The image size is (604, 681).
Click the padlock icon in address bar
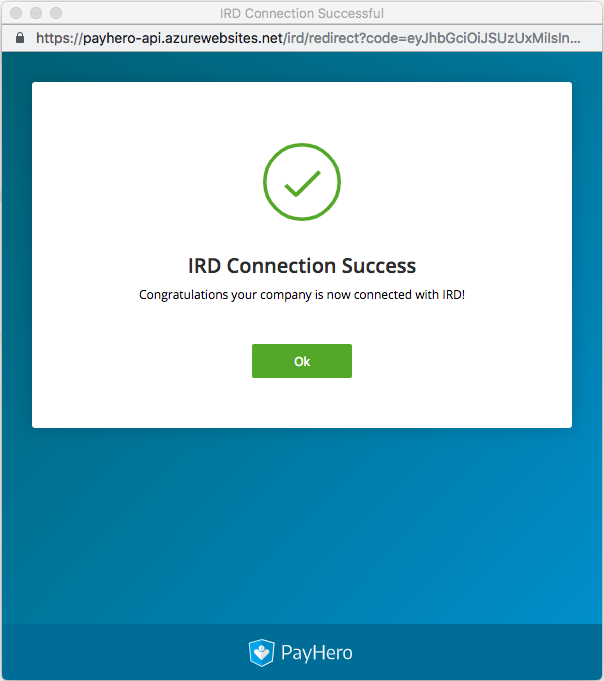tap(20, 38)
